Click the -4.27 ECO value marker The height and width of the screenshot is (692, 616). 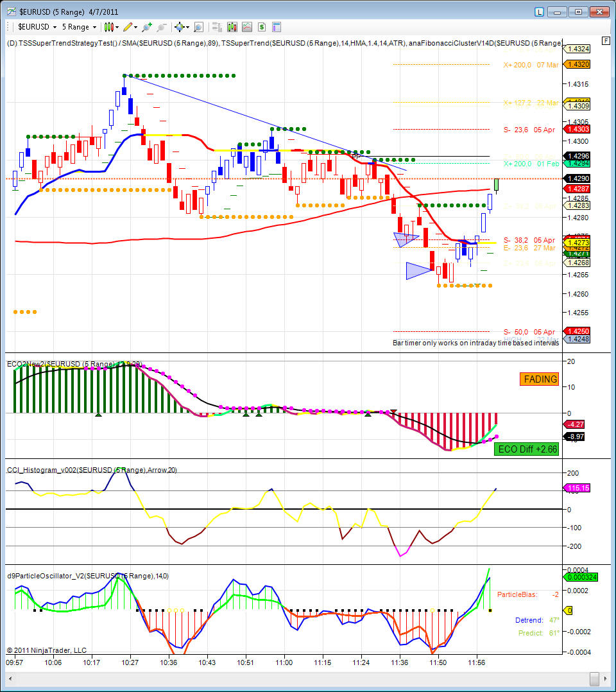(x=575, y=424)
